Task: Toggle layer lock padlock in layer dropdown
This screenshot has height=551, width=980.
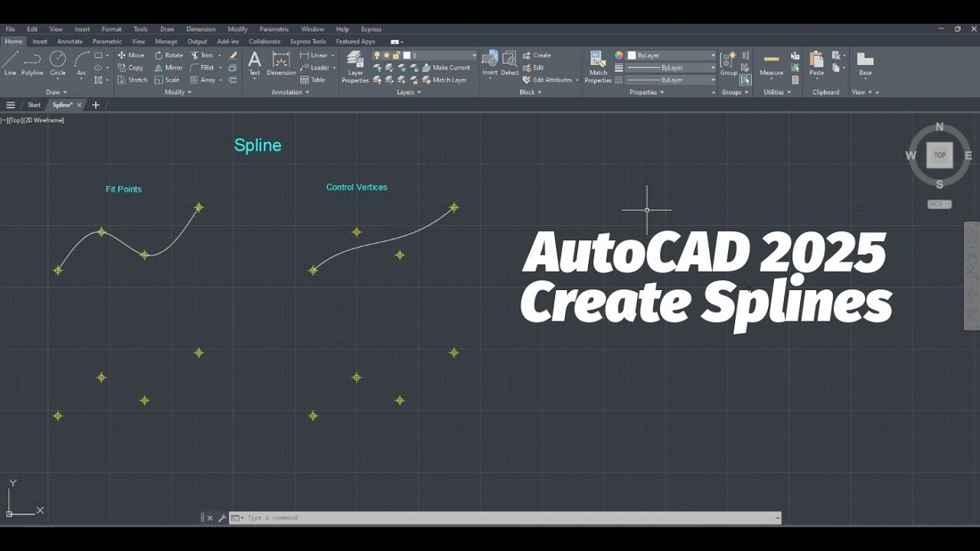Action: [396, 55]
